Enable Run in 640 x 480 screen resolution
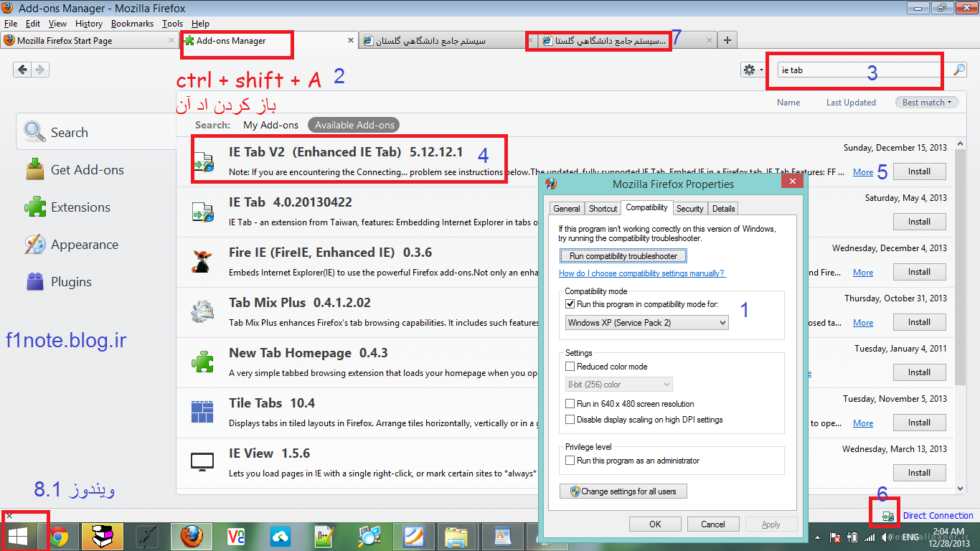The width and height of the screenshot is (980, 551). (x=570, y=404)
